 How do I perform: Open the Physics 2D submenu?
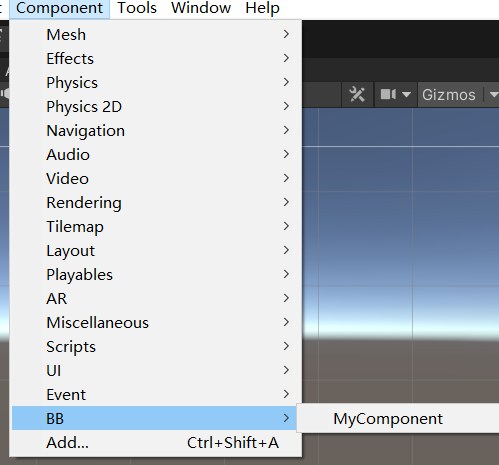[155, 107]
